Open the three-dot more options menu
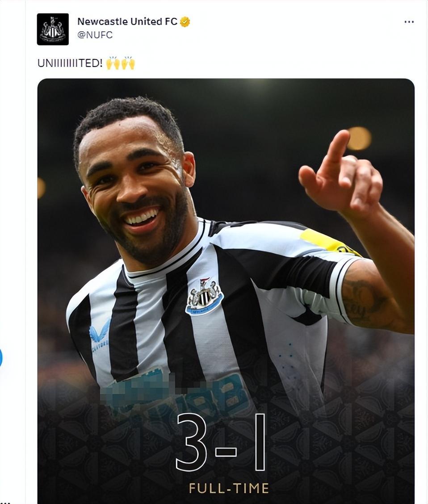The height and width of the screenshot is (504, 428). point(409,22)
